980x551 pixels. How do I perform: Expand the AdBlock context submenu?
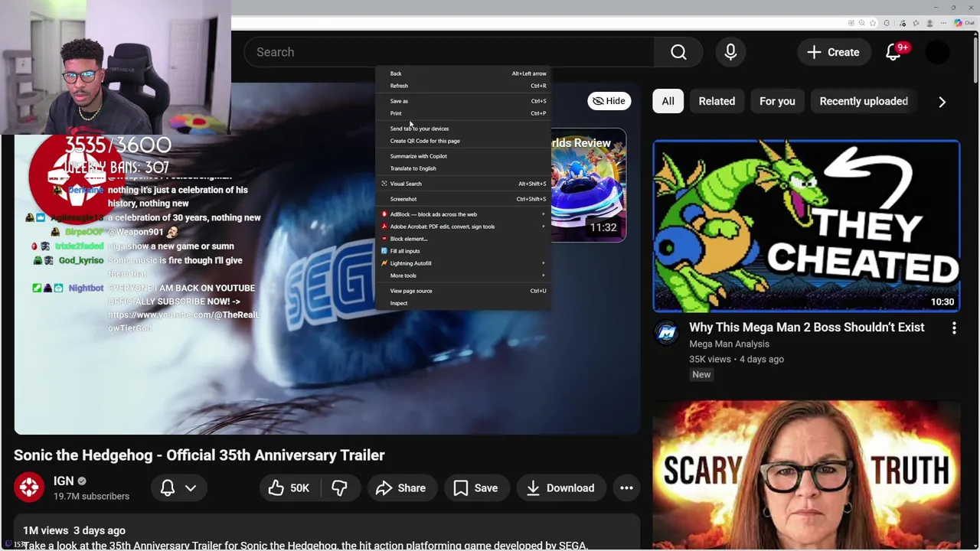[463, 214]
